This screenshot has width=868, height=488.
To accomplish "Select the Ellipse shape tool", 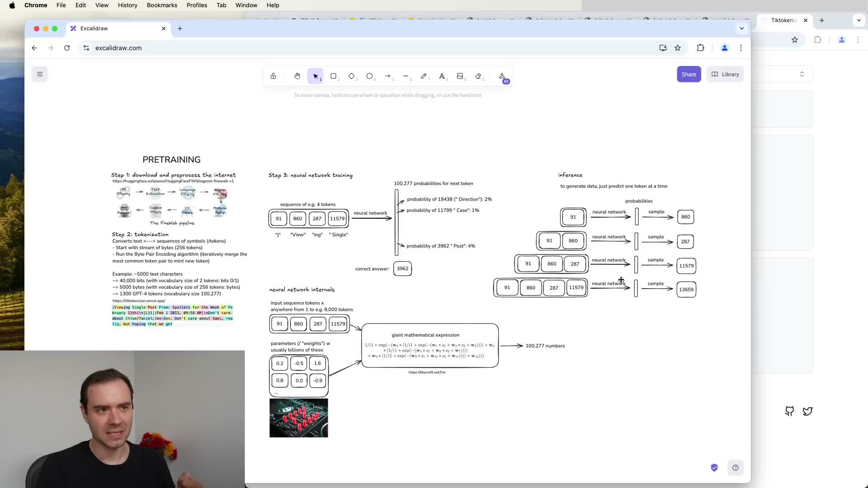I will tap(369, 76).
